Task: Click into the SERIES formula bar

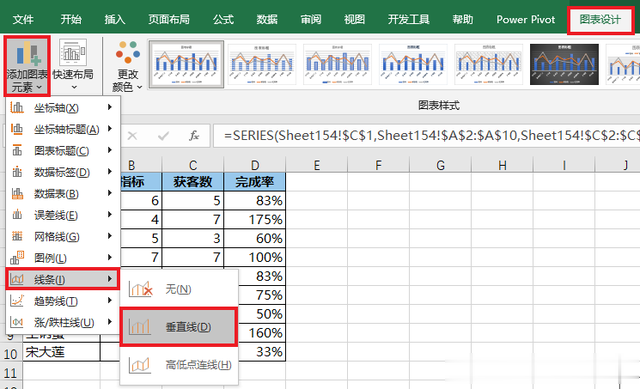Action: 427,136
